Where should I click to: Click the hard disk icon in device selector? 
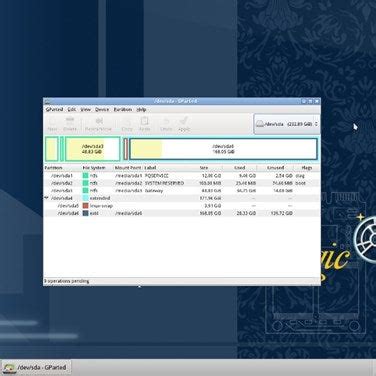260,124
